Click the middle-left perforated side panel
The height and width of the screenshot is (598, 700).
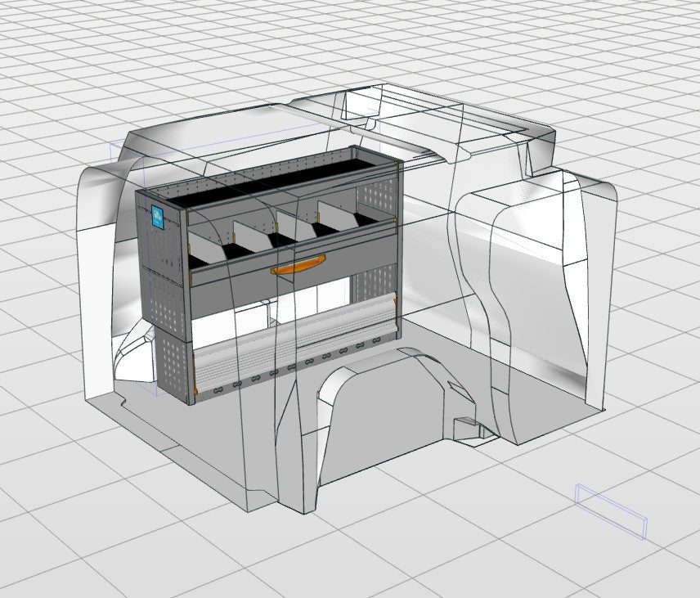click(x=166, y=296)
